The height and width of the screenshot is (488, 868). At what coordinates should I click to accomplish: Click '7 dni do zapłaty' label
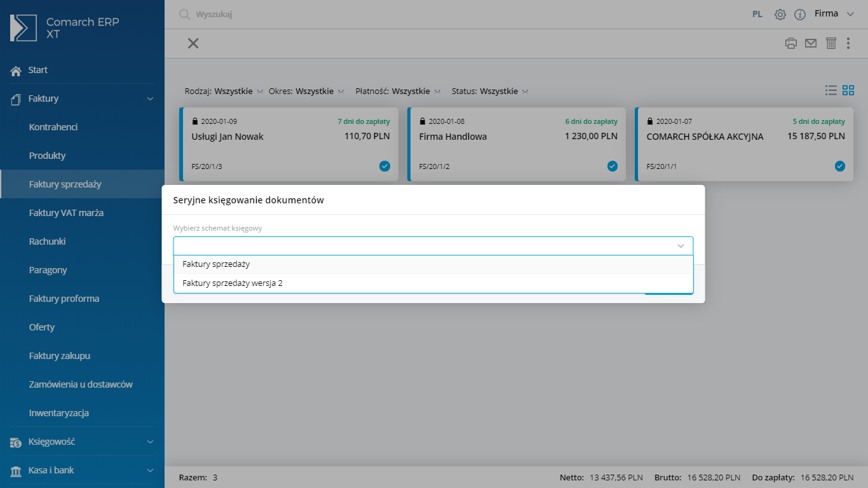pos(363,121)
